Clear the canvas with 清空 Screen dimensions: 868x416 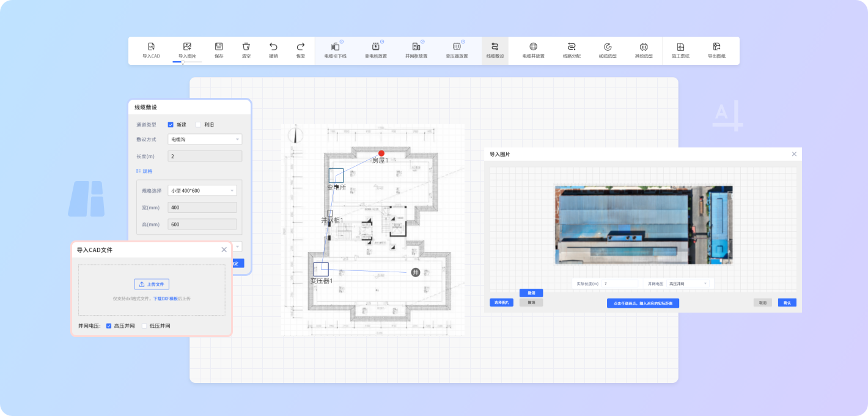[246, 50]
